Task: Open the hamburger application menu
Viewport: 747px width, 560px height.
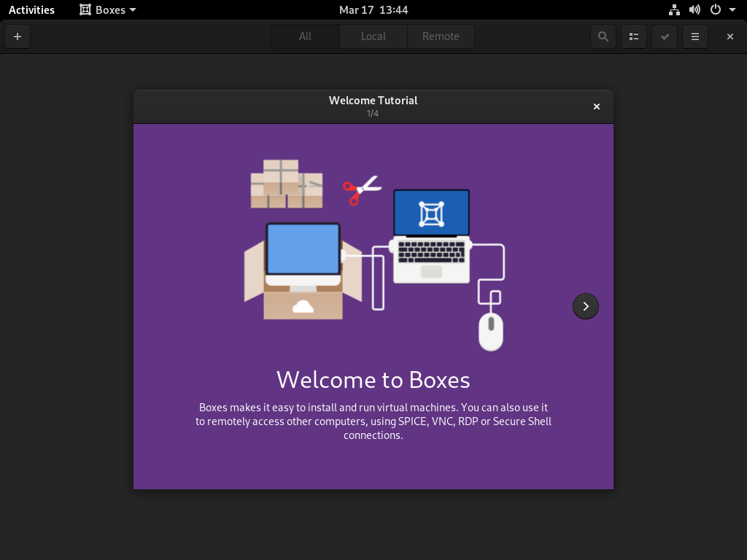Action: pyautogui.click(x=695, y=36)
